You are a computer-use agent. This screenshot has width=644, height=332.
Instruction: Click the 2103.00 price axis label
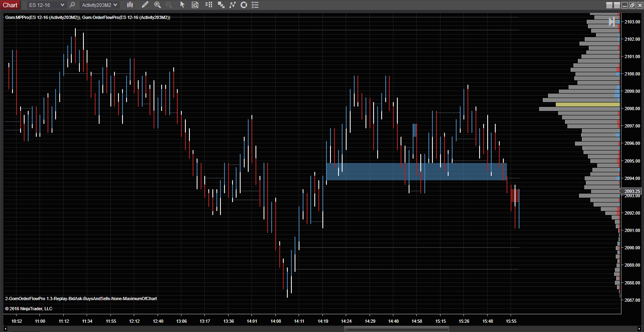pos(632,22)
